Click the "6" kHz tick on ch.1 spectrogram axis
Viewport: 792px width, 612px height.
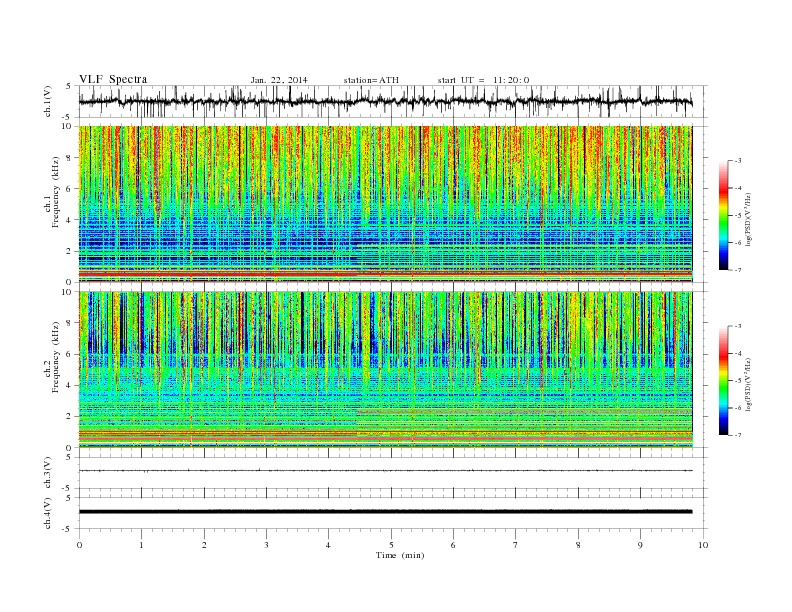pyautogui.click(x=70, y=189)
